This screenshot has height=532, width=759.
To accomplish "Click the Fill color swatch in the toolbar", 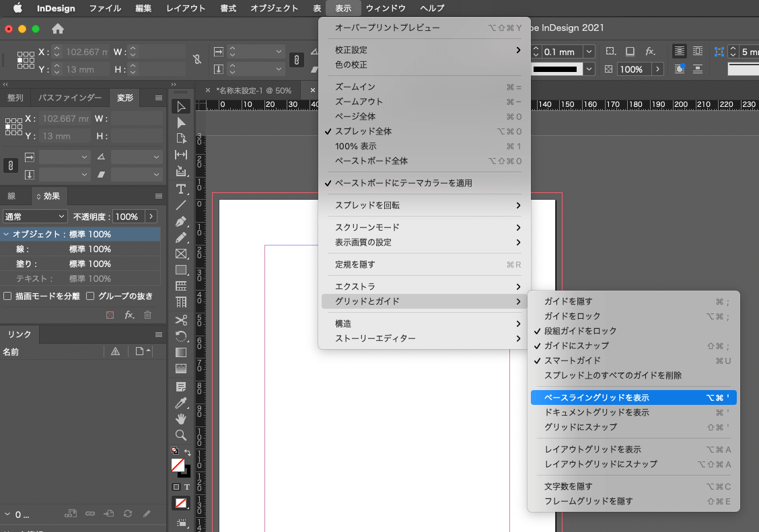I will 180,464.
